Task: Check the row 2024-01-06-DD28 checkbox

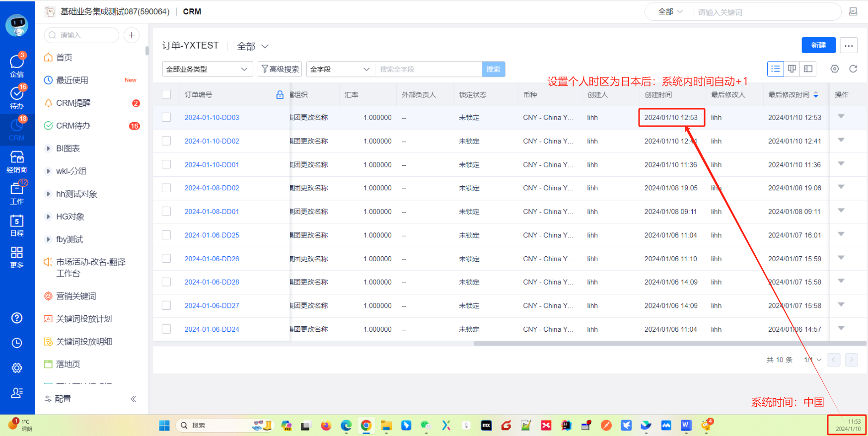Action: pos(166,282)
